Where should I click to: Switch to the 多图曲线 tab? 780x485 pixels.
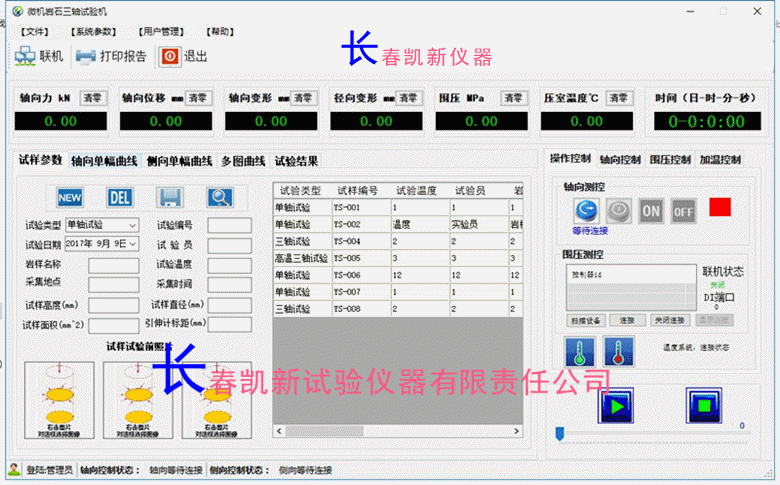(x=243, y=161)
